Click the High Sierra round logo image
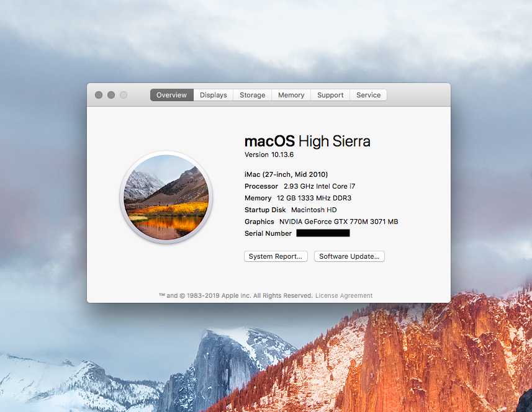The image size is (532, 412). point(166,197)
